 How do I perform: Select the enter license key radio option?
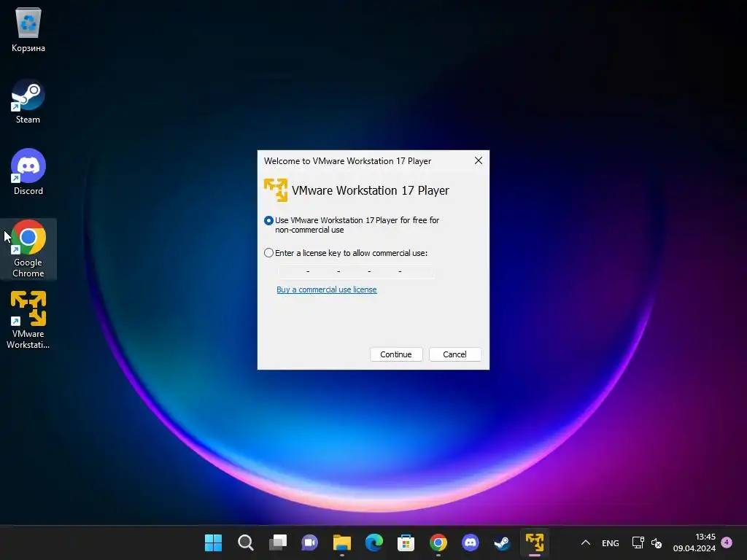tap(268, 253)
